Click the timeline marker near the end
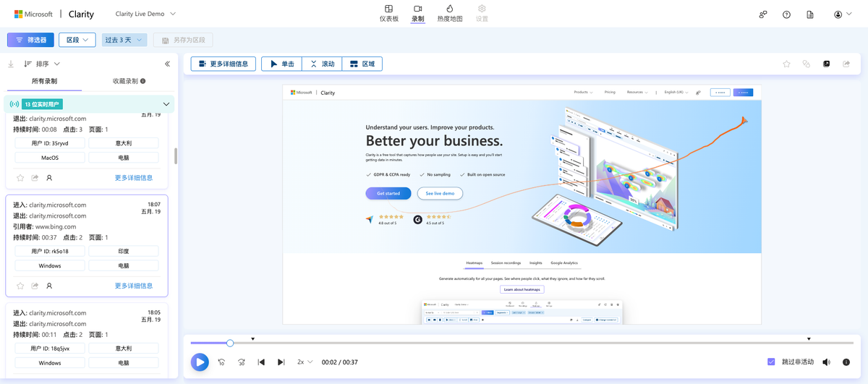The height and width of the screenshot is (384, 868). tap(809, 338)
